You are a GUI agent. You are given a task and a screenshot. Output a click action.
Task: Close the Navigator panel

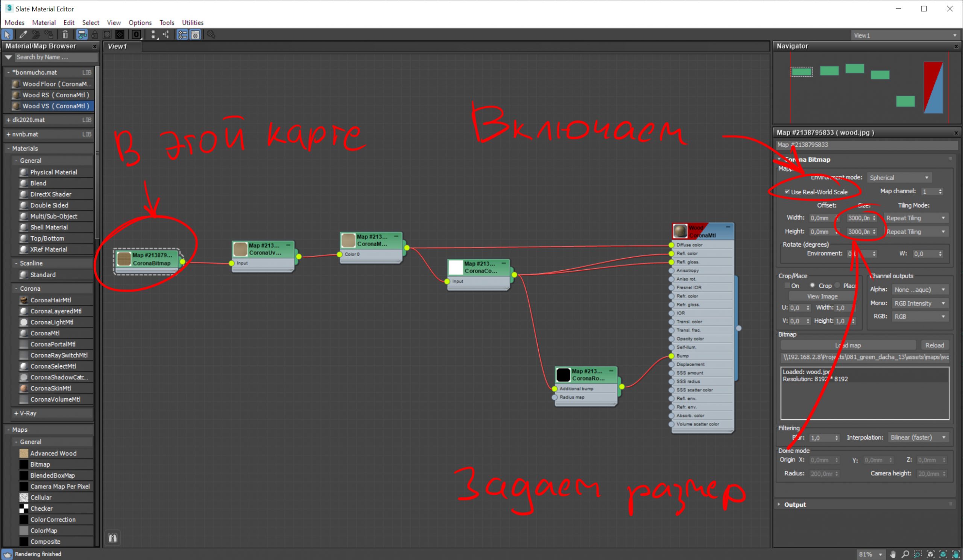point(956,46)
